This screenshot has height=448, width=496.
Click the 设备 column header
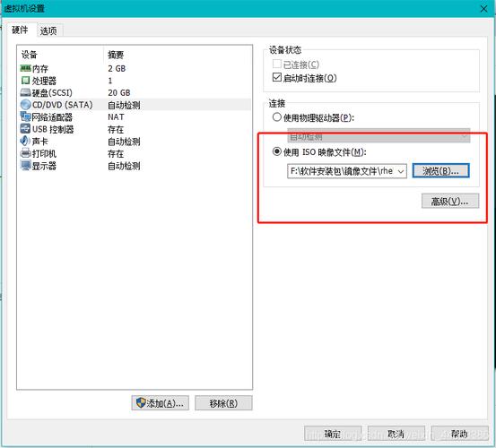point(29,55)
